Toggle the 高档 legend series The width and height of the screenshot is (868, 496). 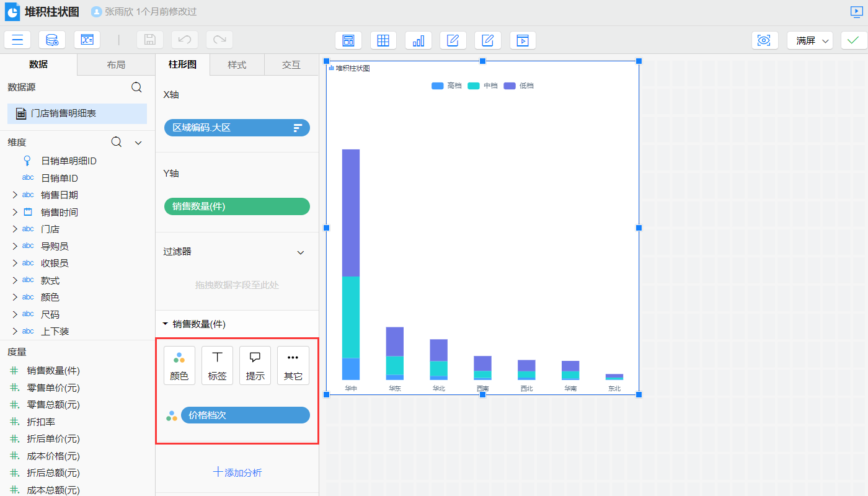[x=446, y=86]
